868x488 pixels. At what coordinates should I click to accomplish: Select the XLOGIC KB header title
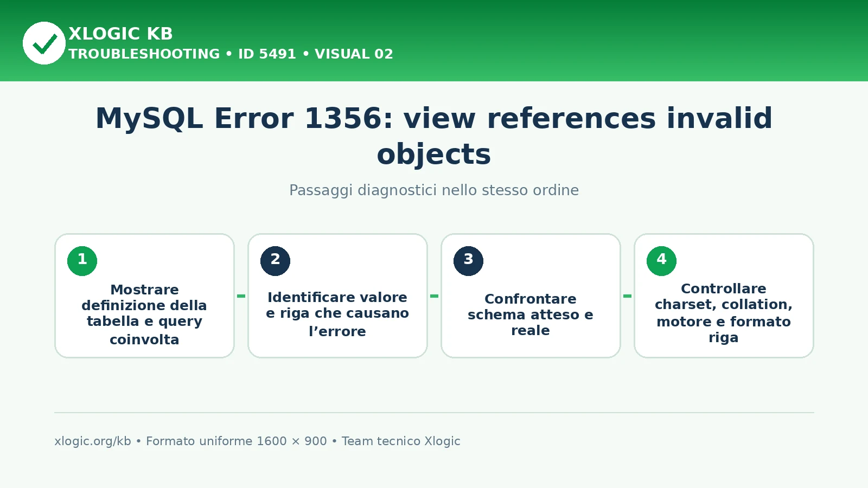click(x=120, y=34)
